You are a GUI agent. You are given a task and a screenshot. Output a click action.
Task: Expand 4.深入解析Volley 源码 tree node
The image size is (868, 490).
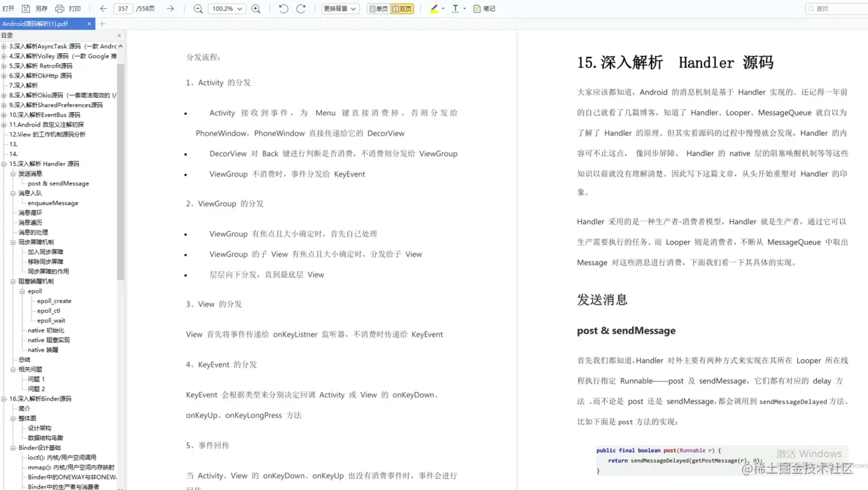[x=3, y=56]
